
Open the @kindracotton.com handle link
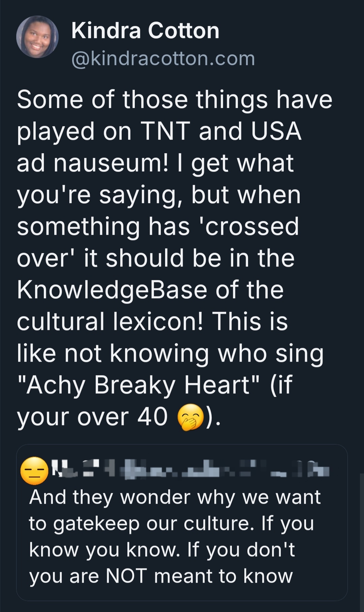click(163, 59)
